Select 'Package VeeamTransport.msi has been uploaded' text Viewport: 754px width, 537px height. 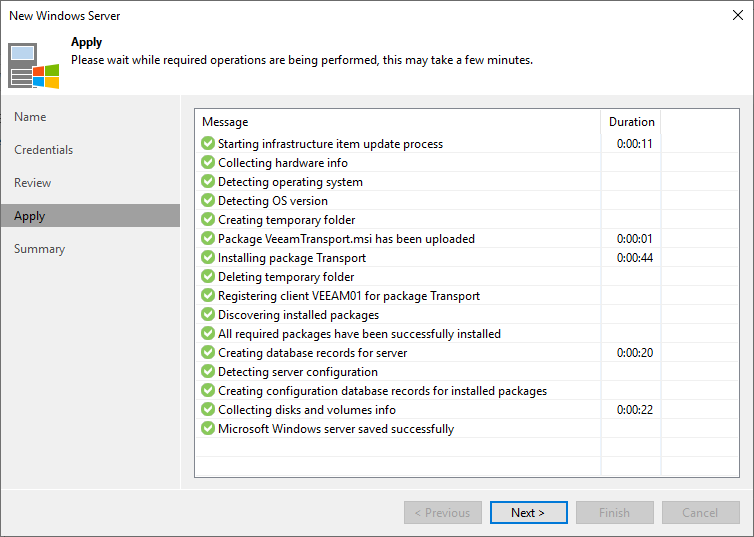click(346, 239)
